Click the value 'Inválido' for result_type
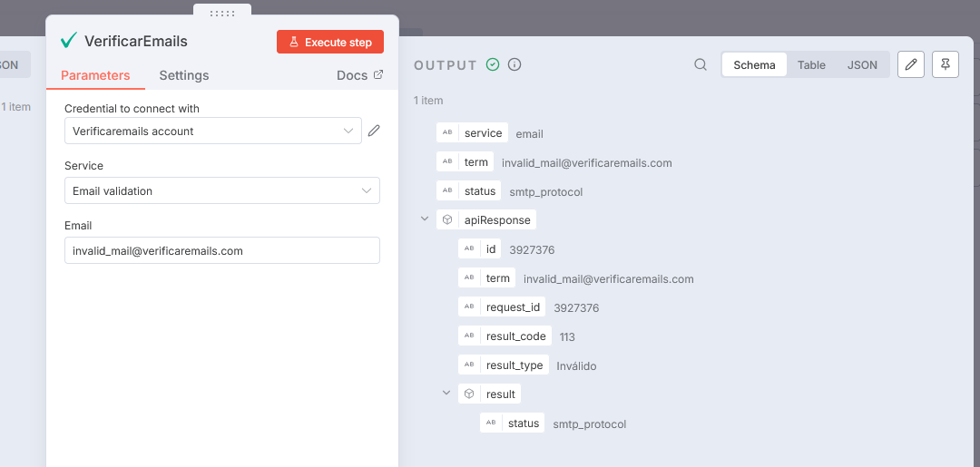 (x=576, y=365)
